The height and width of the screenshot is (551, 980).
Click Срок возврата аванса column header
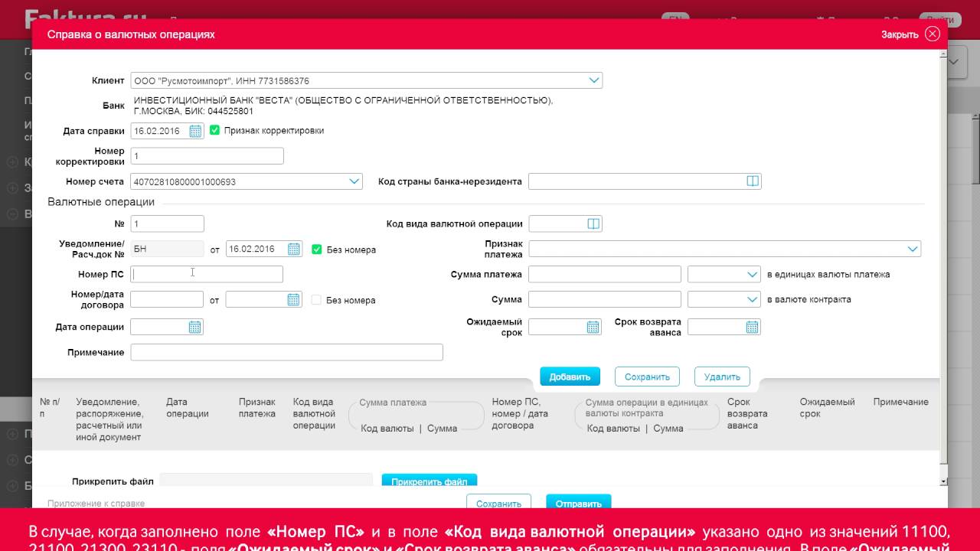(747, 414)
